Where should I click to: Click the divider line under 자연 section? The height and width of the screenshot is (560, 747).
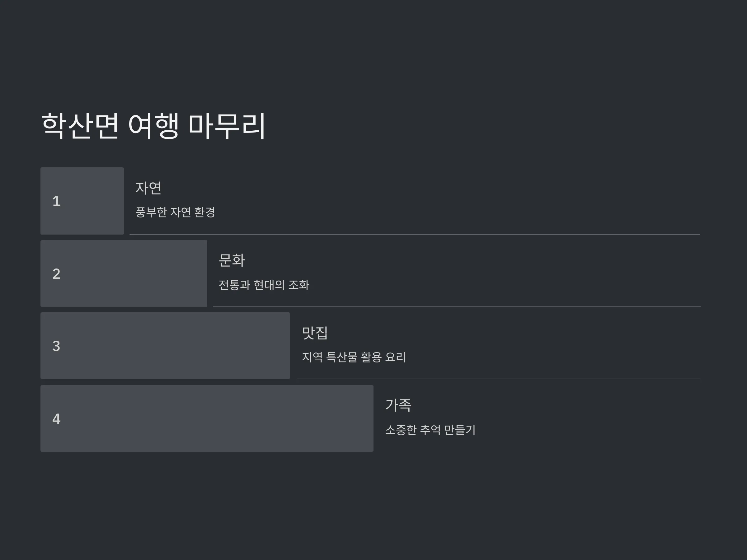pyautogui.click(x=415, y=234)
